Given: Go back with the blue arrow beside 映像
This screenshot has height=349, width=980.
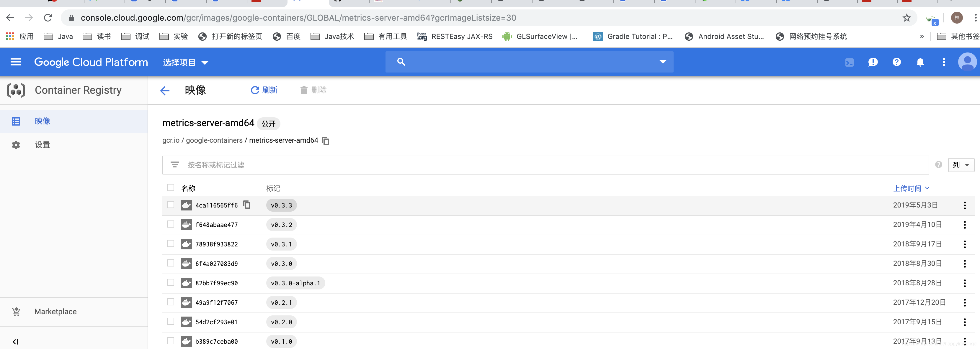Looking at the screenshot, I should 165,90.
